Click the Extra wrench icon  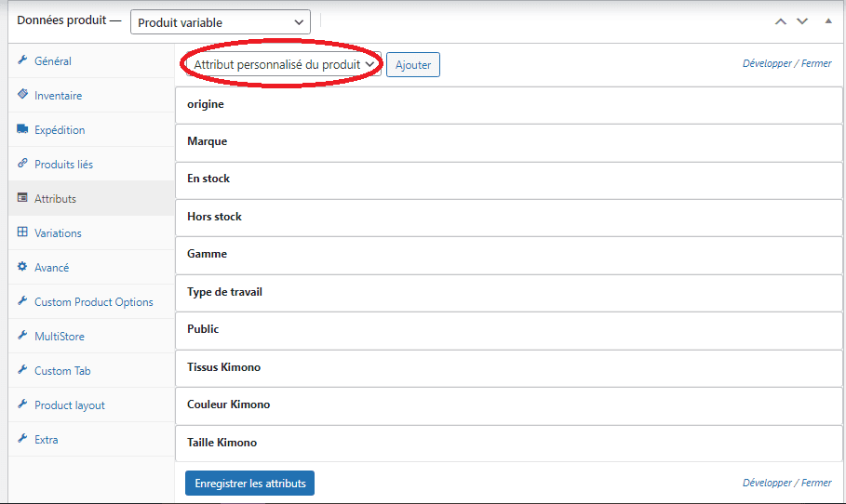22,438
